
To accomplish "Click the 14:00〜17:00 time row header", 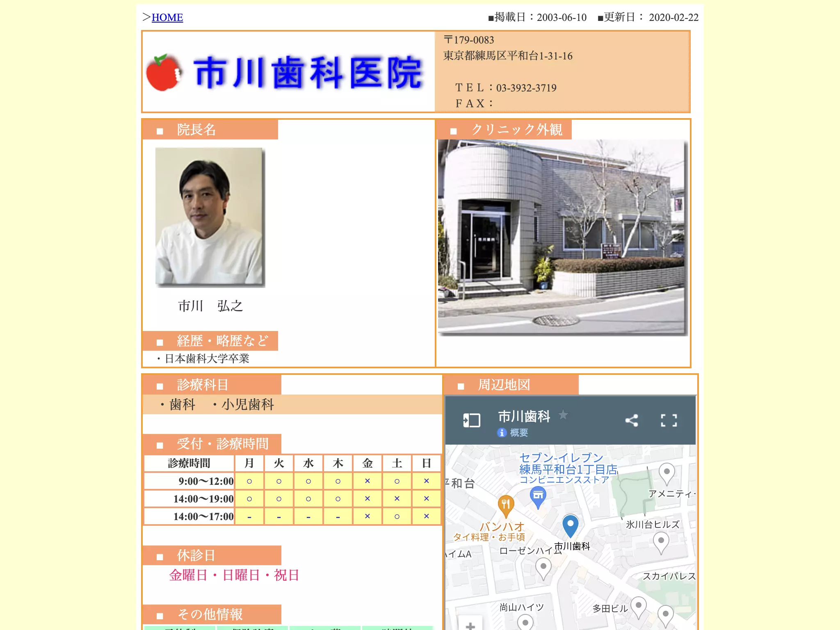I will click(x=189, y=516).
